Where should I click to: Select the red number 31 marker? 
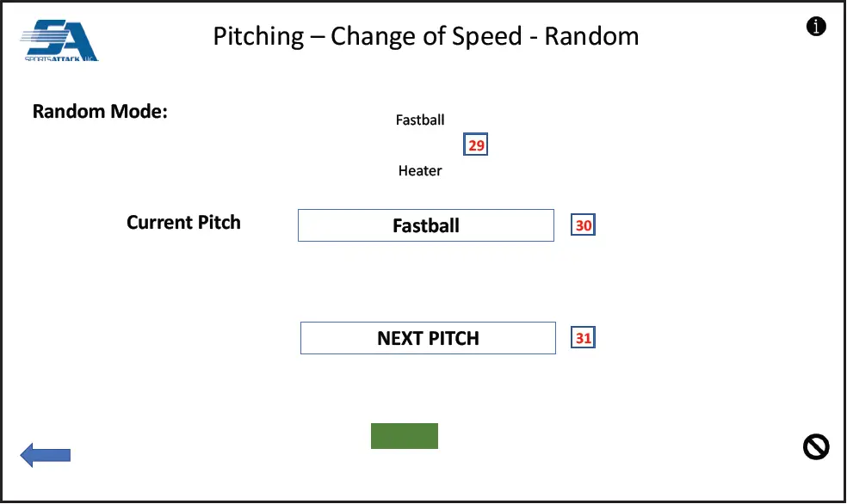tap(584, 338)
